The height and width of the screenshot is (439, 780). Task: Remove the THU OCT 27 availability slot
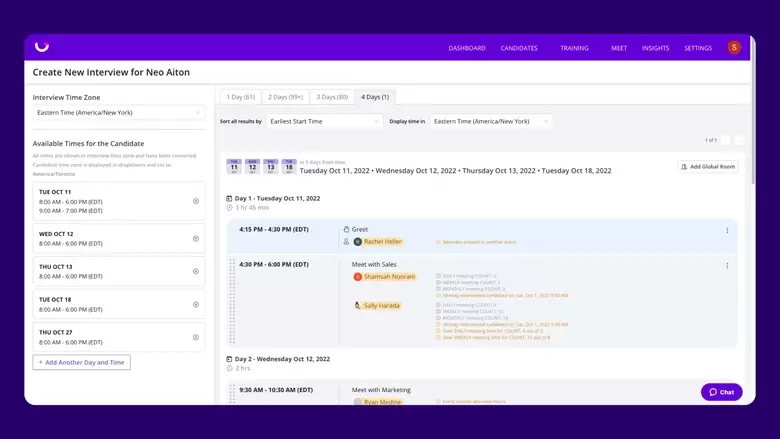pyautogui.click(x=195, y=337)
